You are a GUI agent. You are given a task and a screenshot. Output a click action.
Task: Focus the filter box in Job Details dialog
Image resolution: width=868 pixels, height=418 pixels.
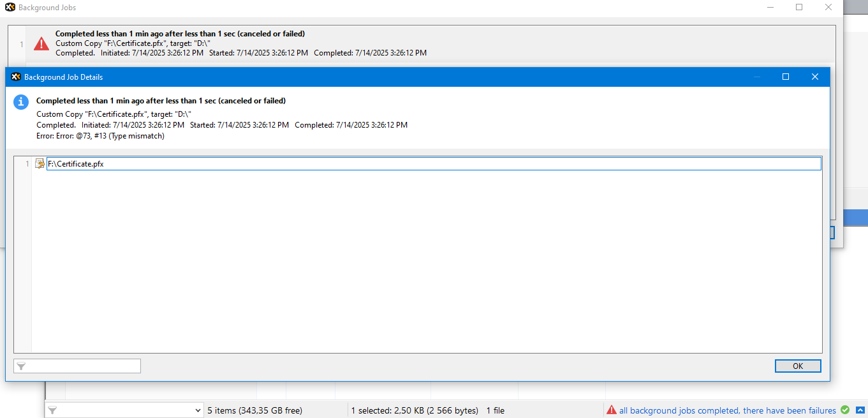[83, 366]
